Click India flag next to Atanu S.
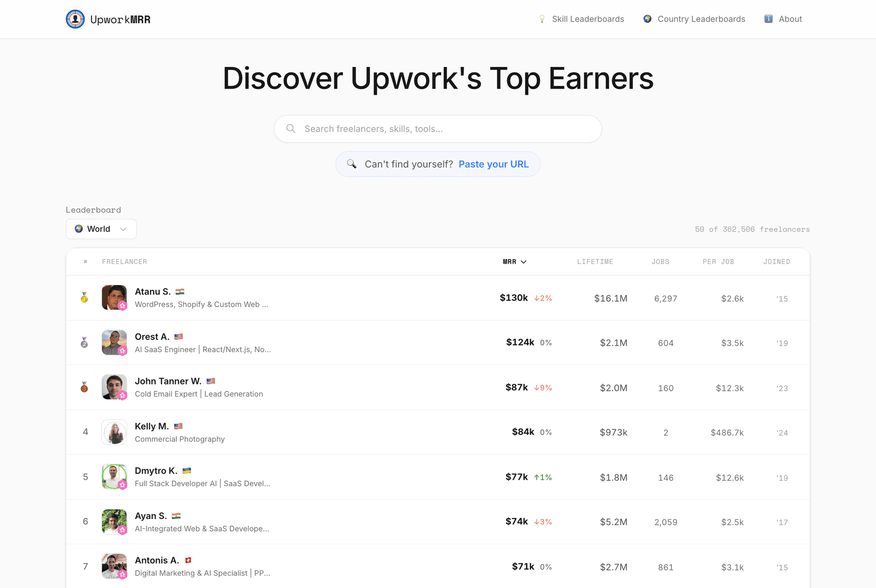 click(x=180, y=291)
